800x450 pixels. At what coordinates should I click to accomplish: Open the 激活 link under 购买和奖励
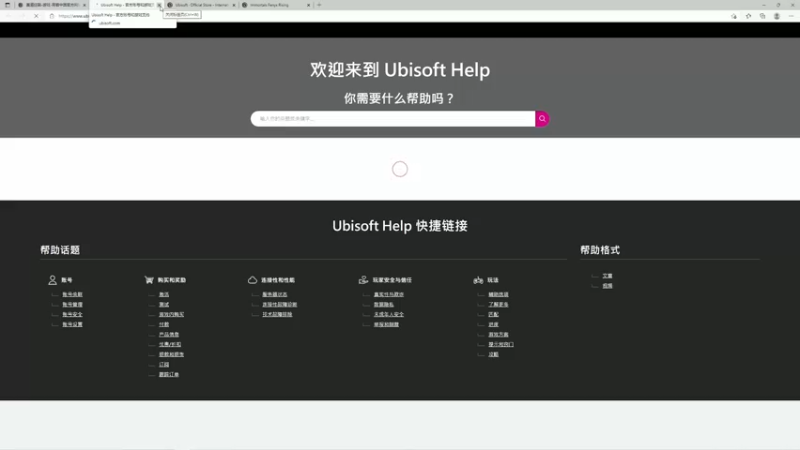click(164, 294)
